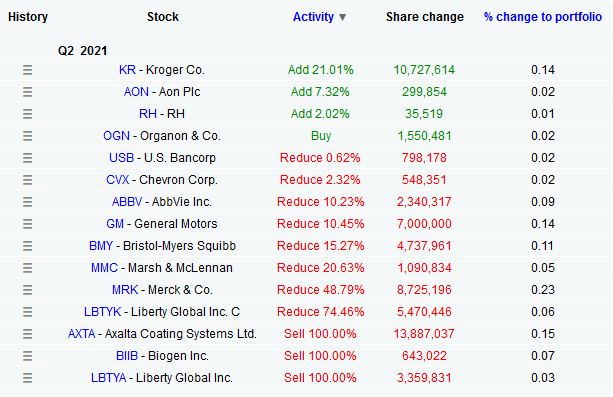The width and height of the screenshot is (613, 397).
Task: Click history icon for General Motors row
Action: [27, 224]
